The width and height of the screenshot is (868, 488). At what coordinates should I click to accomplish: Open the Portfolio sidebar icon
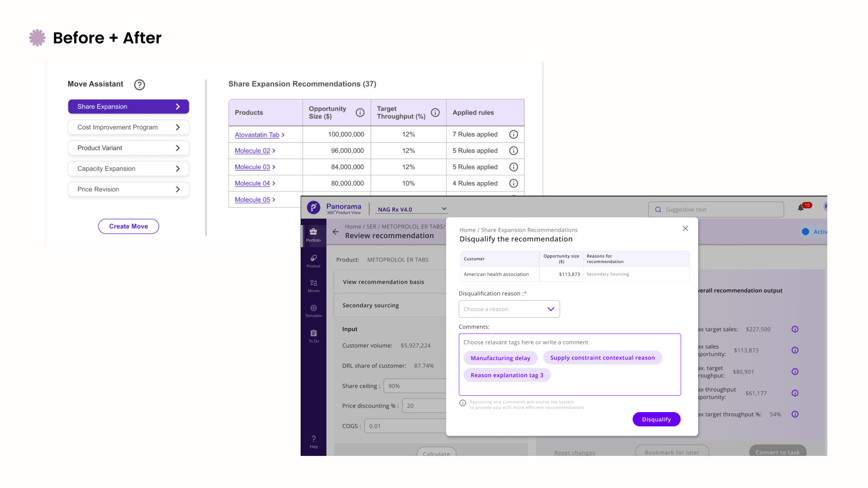coord(313,235)
